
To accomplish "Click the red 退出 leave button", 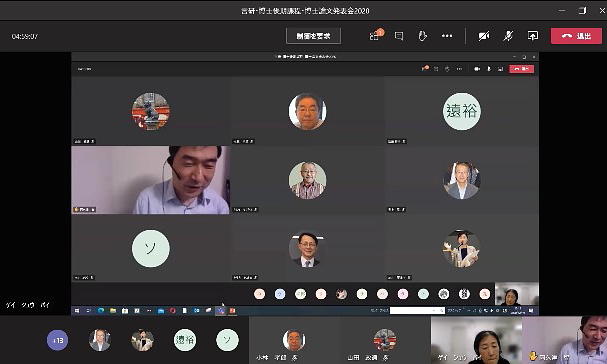I will (576, 36).
